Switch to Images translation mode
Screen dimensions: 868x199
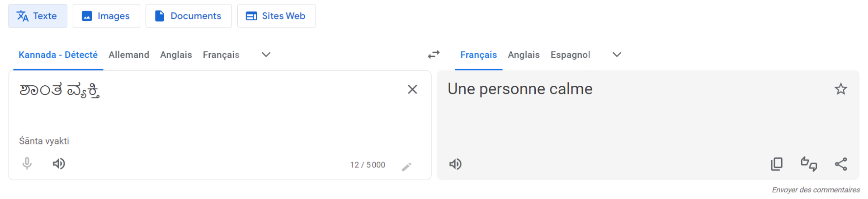[106, 16]
